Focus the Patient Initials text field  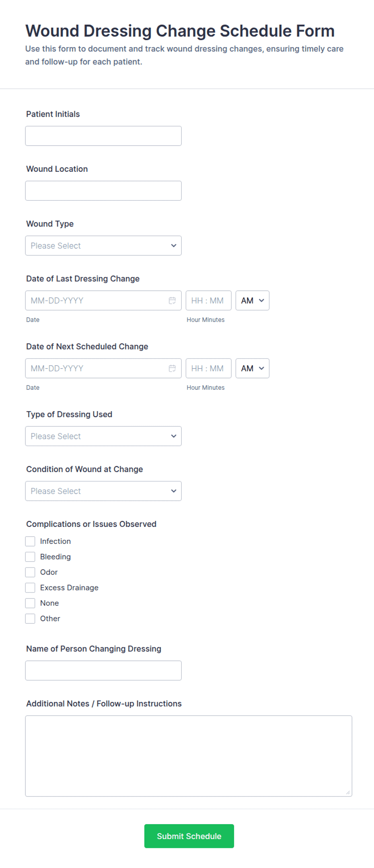tap(103, 136)
